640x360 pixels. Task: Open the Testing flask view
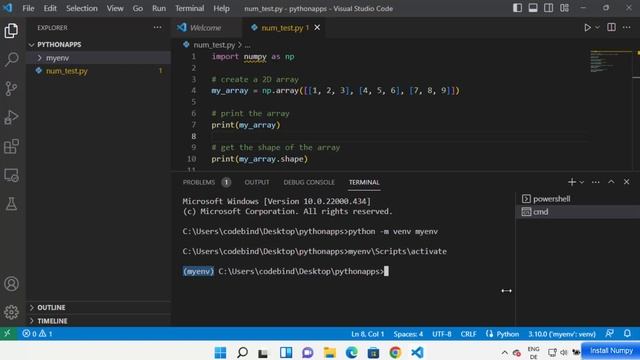11,204
